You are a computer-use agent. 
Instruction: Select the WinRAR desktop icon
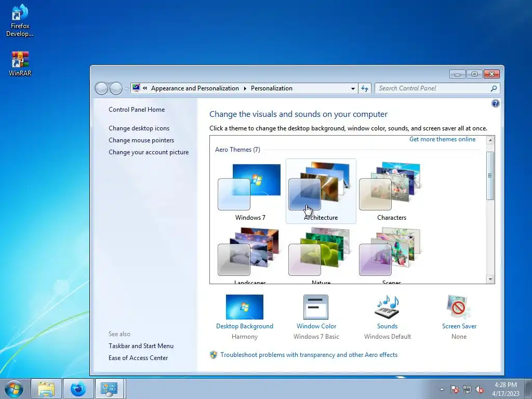pos(20,64)
